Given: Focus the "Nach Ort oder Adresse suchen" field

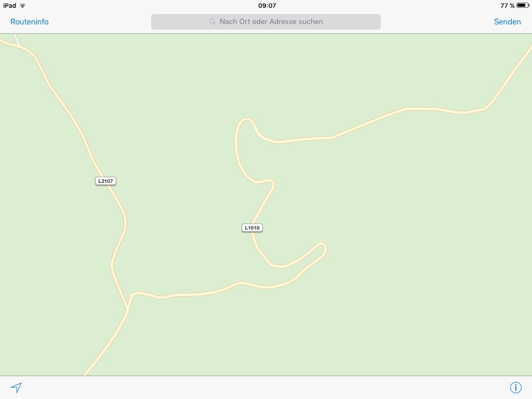Looking at the screenshot, I should (265, 22).
